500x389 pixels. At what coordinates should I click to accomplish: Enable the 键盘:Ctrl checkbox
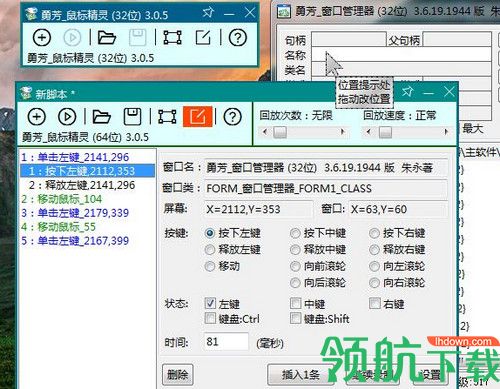(x=210, y=318)
